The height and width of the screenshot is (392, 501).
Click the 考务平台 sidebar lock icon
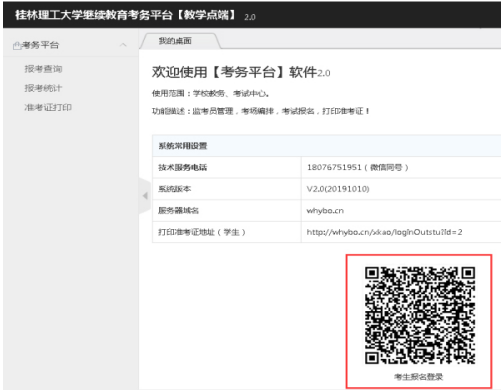click(17, 46)
